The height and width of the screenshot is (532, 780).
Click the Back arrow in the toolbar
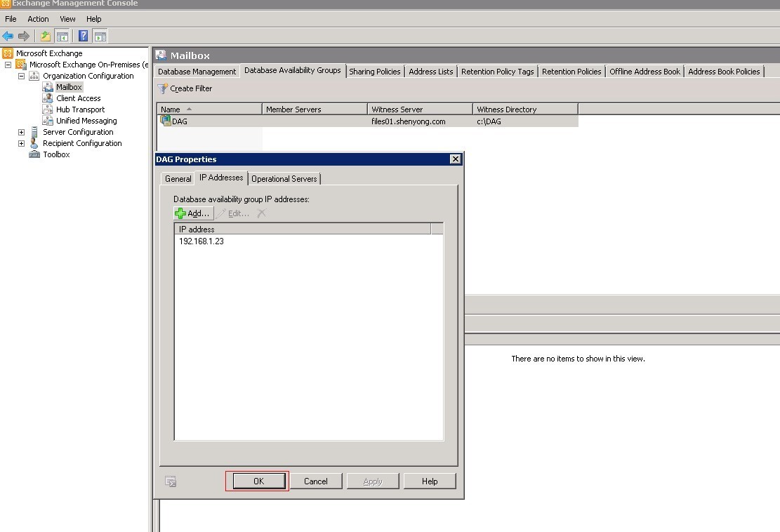(8, 36)
